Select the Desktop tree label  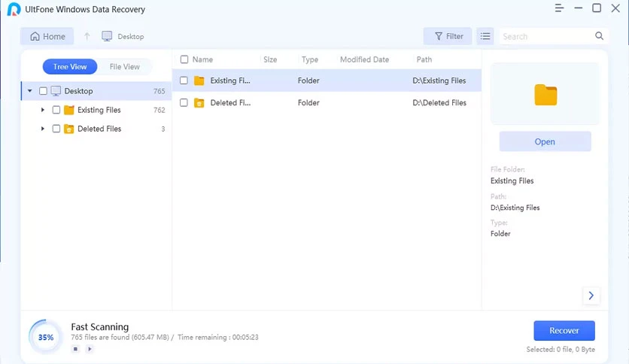coord(78,91)
